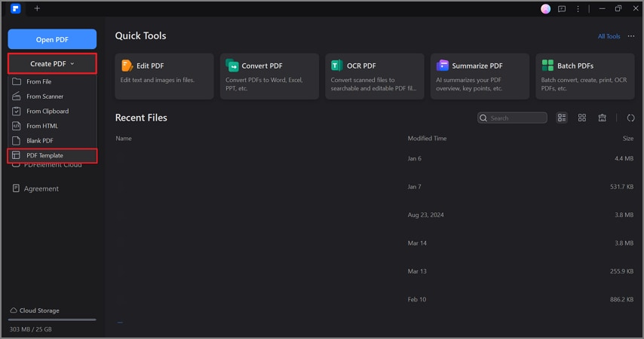The width and height of the screenshot is (644, 339).
Task: Click the Open PDF button
Action: click(52, 39)
